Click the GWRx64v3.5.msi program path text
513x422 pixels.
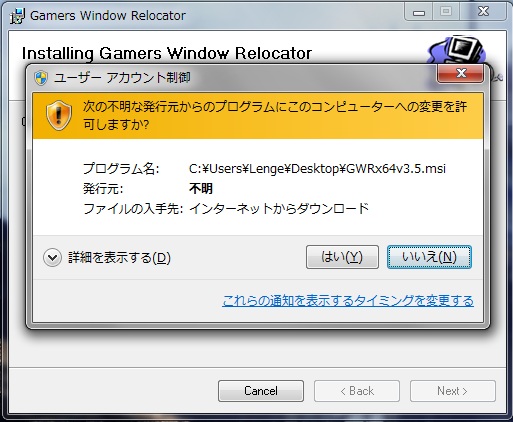tap(317, 169)
